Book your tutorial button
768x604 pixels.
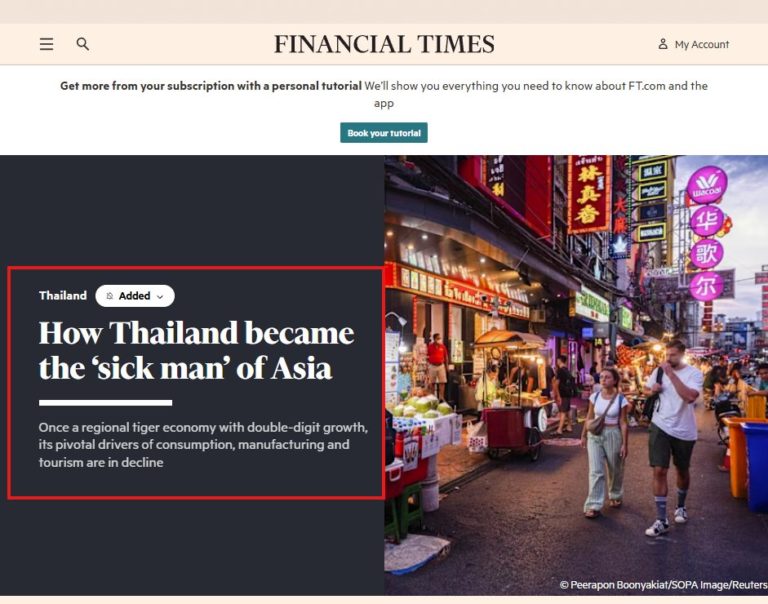point(384,133)
